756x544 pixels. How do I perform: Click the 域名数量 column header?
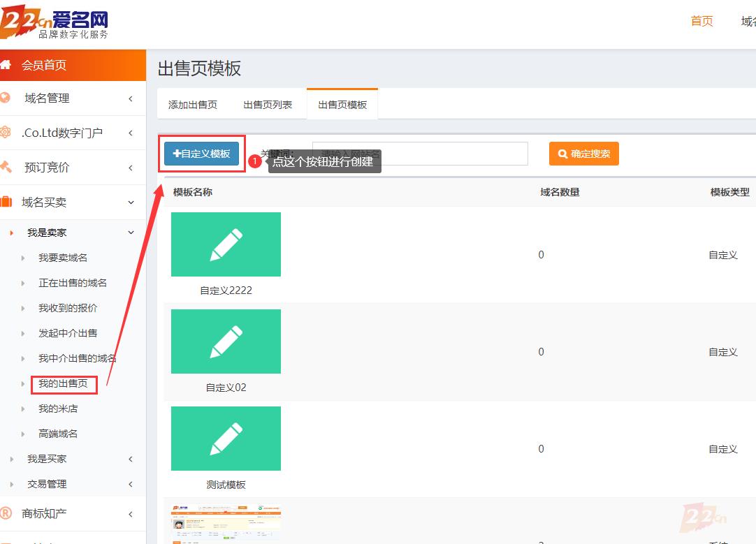pyautogui.click(x=560, y=192)
